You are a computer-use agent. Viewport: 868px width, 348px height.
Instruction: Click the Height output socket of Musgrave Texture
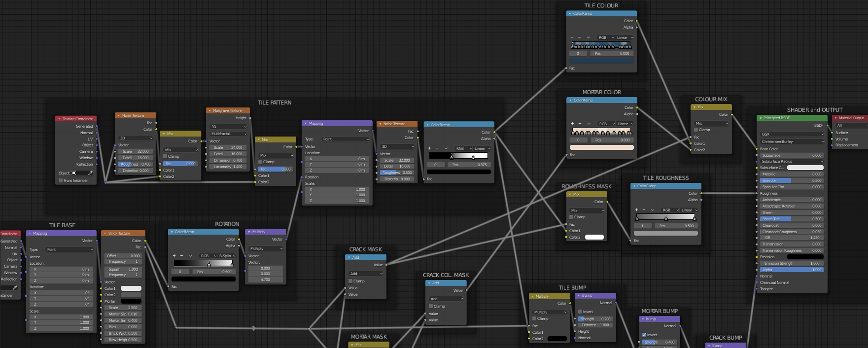(250, 118)
